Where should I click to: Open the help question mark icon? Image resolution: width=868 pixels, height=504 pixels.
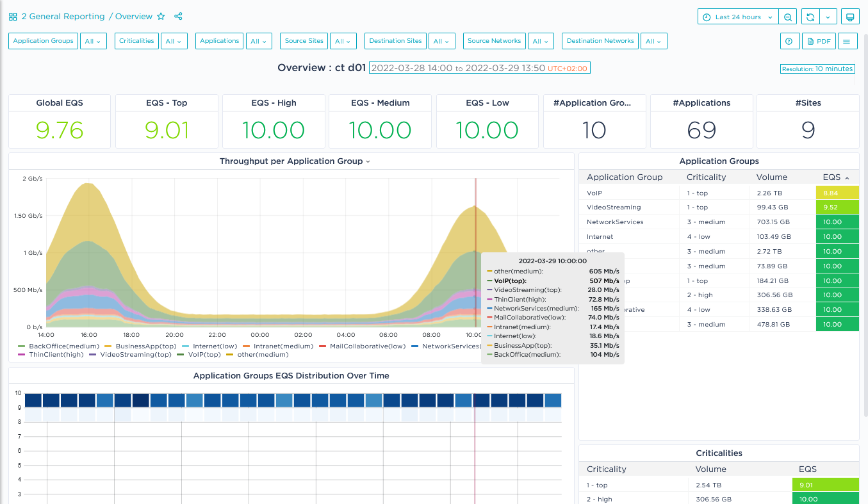click(x=789, y=41)
